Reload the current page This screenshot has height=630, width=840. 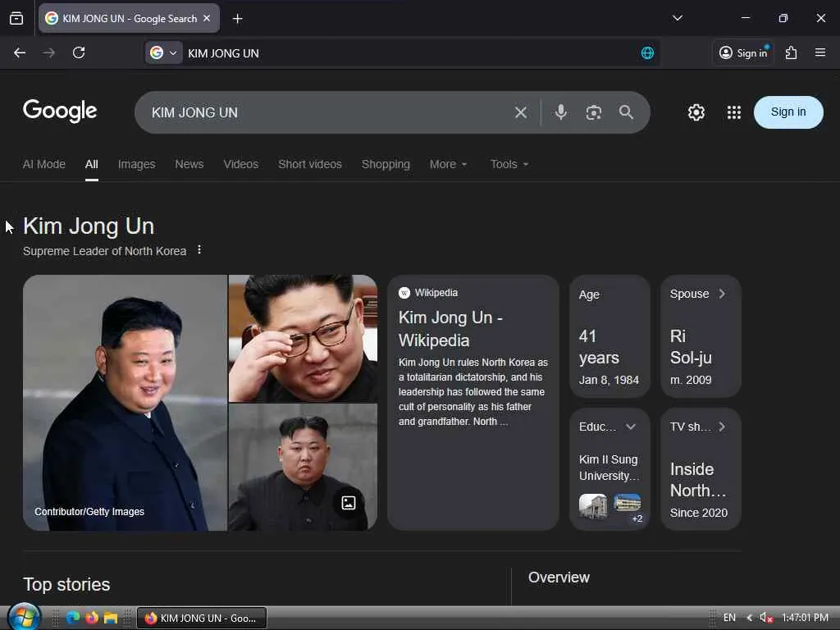[x=79, y=52]
